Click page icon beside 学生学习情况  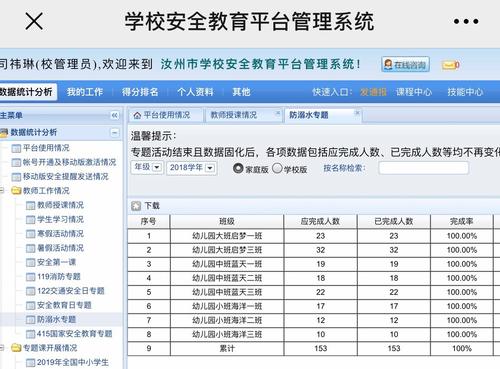(x=30, y=220)
